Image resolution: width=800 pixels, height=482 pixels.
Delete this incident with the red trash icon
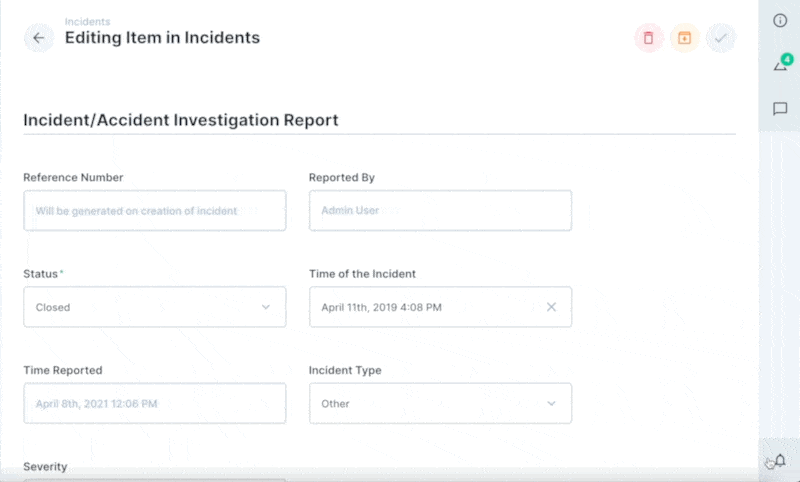(648, 38)
